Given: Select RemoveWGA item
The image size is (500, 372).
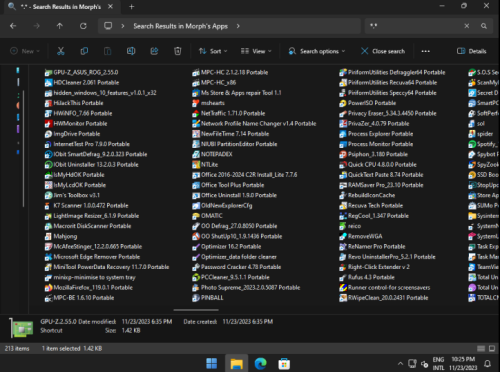Looking at the screenshot, I should pos(361,236).
